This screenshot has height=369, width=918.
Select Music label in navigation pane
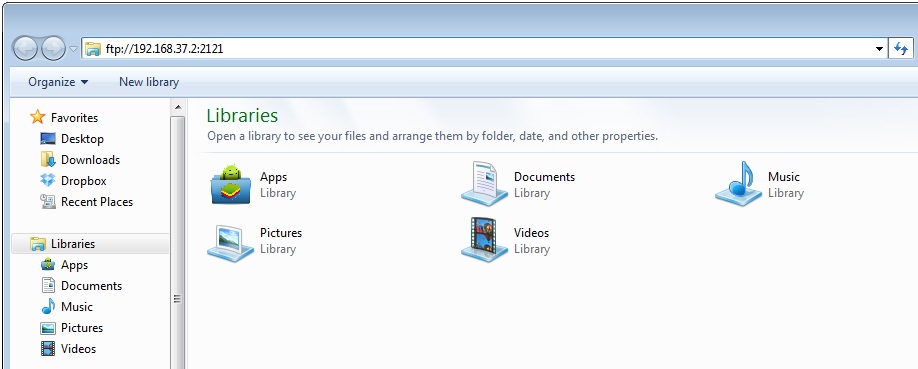click(77, 307)
